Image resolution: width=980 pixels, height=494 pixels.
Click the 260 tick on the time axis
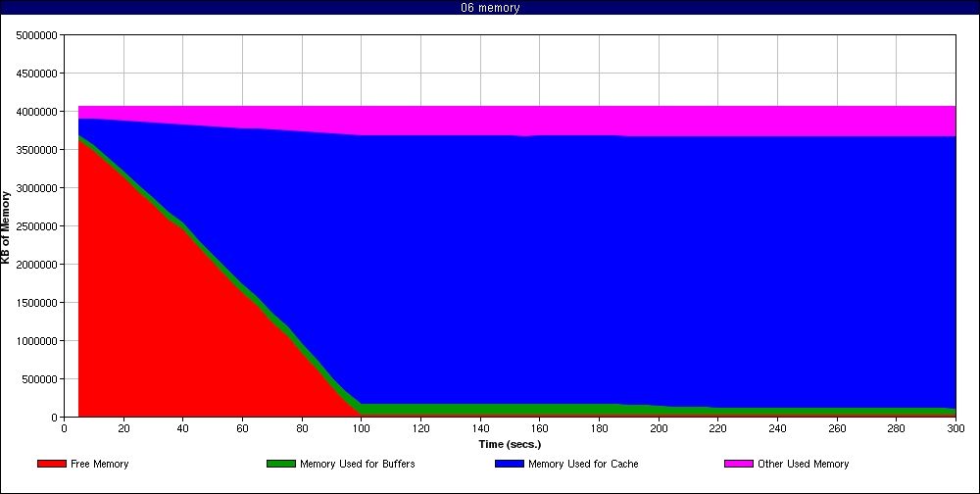pyautogui.click(x=837, y=428)
